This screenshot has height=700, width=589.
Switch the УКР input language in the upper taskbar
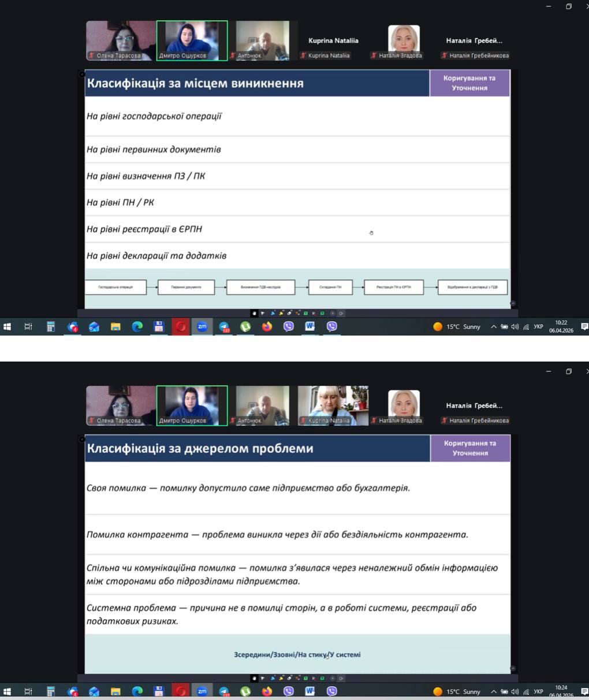tap(538, 327)
